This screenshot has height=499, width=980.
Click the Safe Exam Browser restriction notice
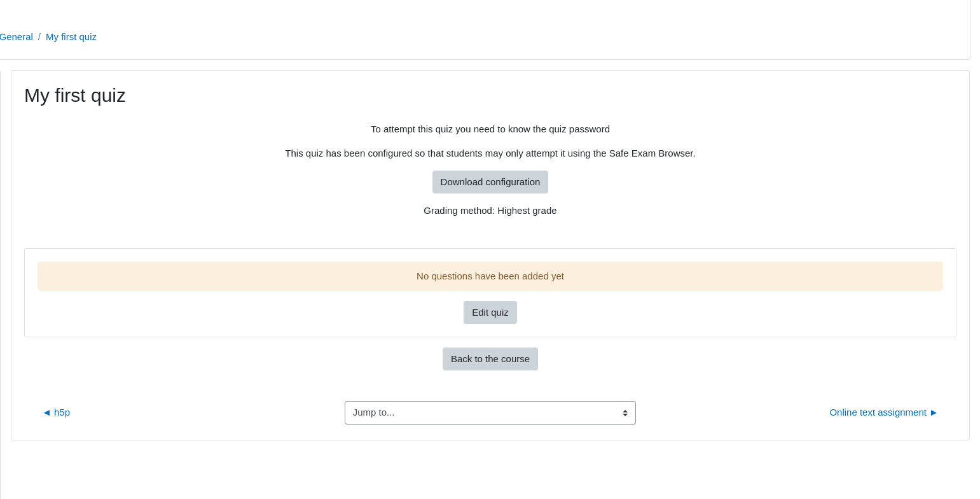[x=490, y=153]
